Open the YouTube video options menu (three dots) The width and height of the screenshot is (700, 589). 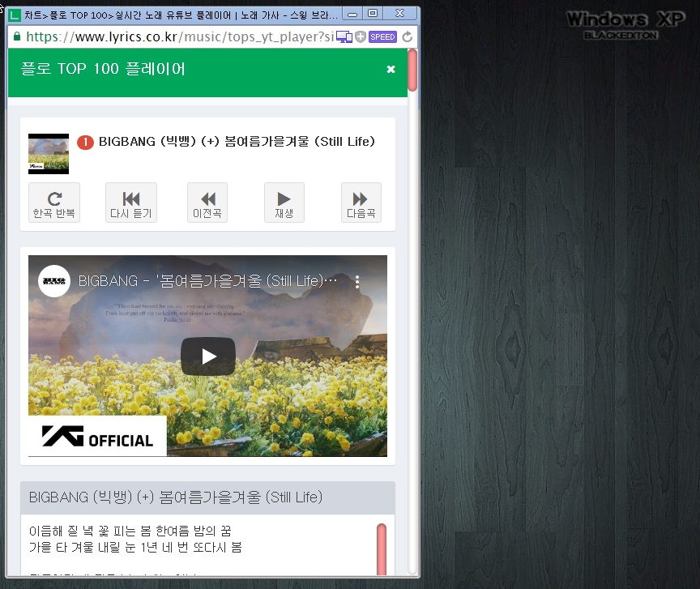[x=357, y=281]
